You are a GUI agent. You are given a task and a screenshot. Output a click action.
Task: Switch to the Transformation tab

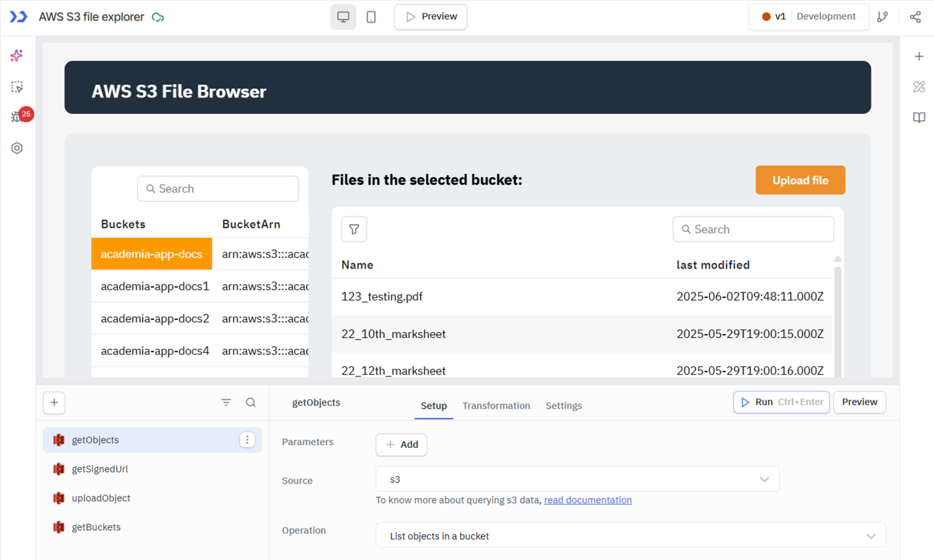point(496,406)
